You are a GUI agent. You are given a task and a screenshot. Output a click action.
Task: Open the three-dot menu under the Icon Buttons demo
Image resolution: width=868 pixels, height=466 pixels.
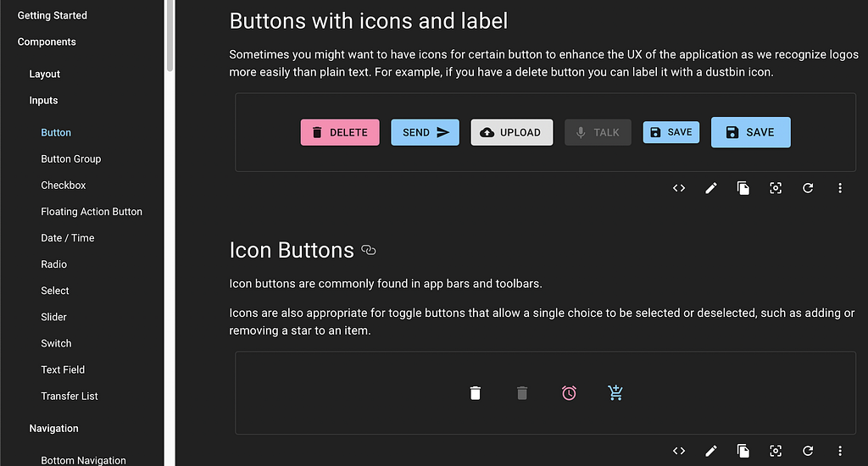[x=840, y=451]
